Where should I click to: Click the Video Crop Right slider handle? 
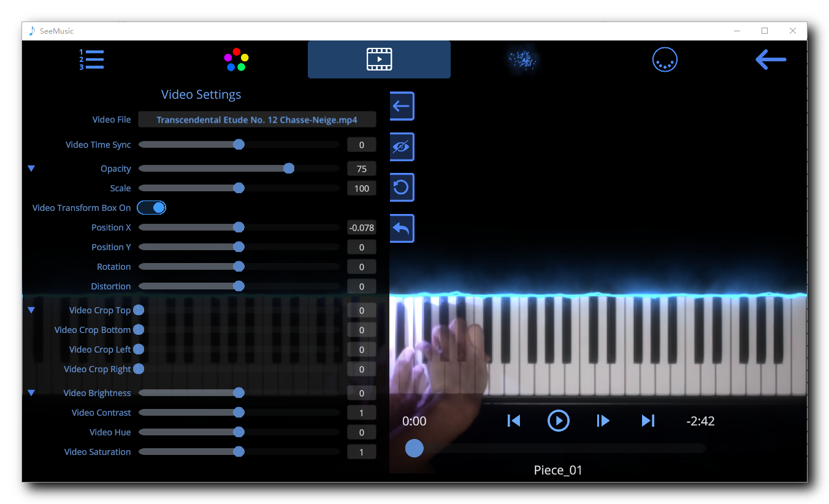[139, 369]
